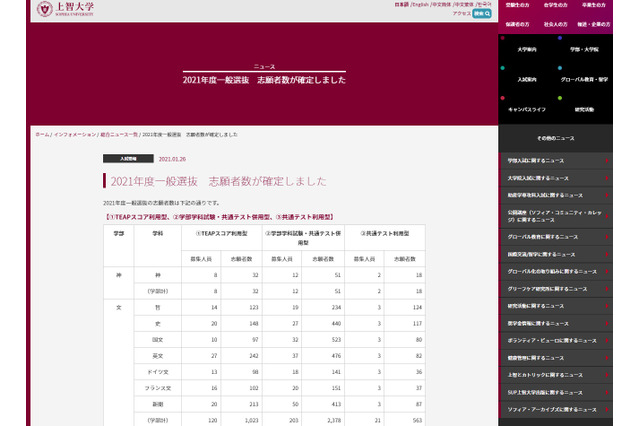Open 在学生の方 audience page
640x426 pixels.
pyautogui.click(x=556, y=5)
